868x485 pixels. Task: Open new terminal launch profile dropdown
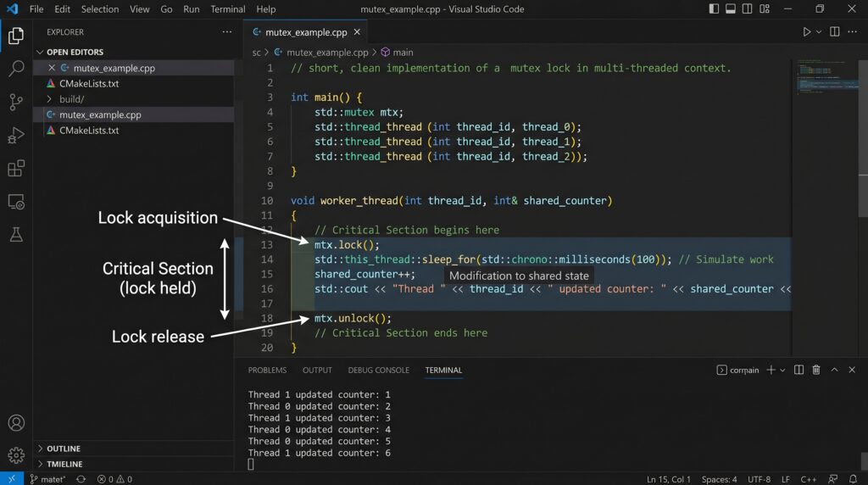[x=782, y=370]
